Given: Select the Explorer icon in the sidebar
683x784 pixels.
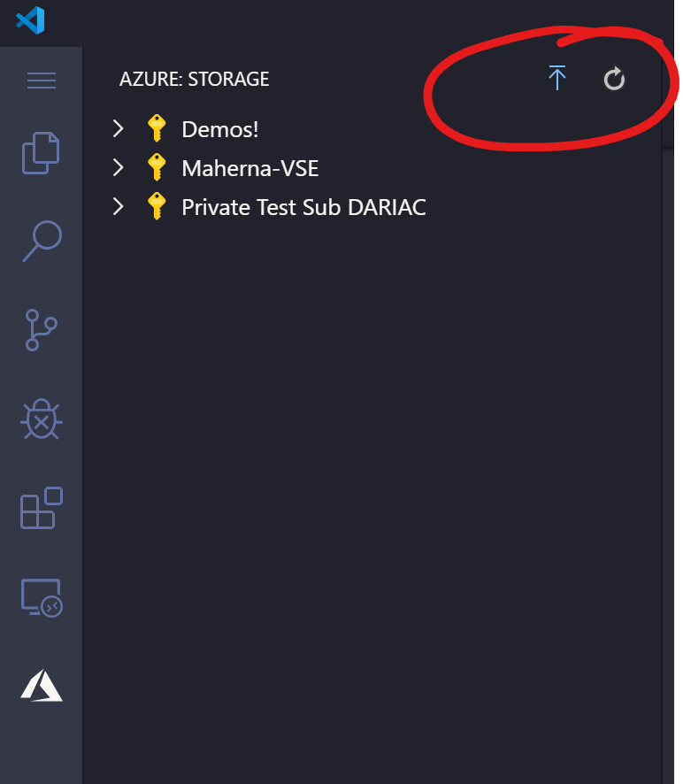Looking at the screenshot, I should coord(40,153).
